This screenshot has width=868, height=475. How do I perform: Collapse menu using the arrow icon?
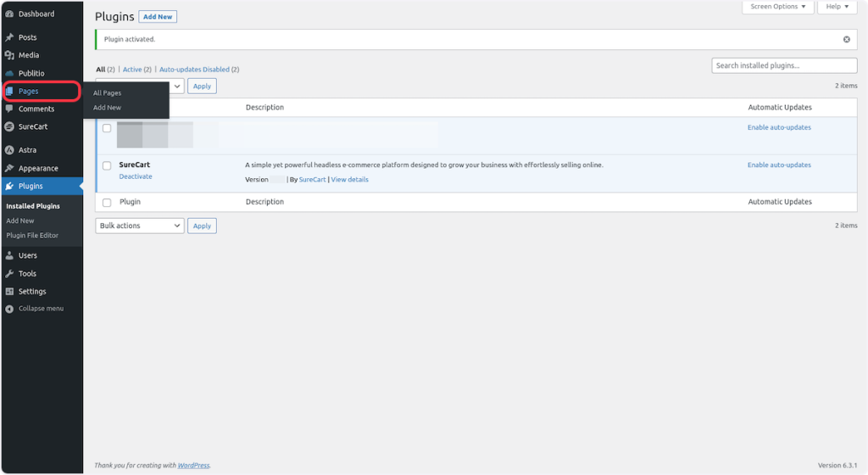9,309
